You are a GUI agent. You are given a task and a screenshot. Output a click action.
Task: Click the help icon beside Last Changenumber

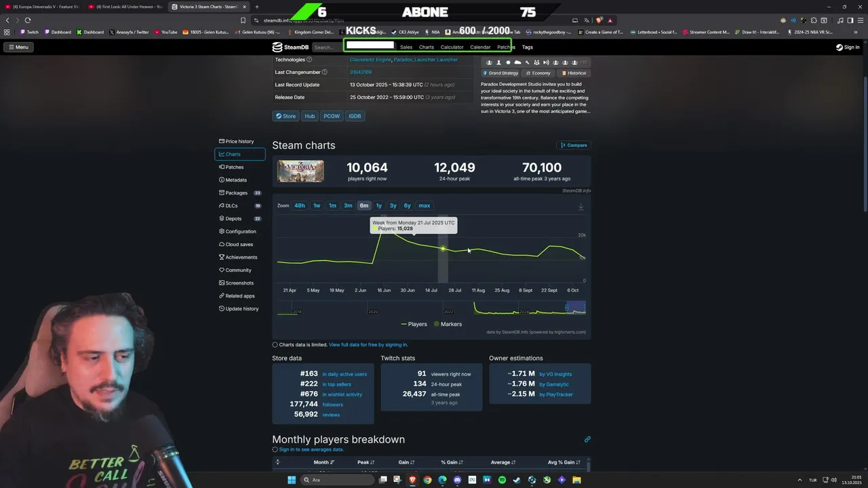(x=324, y=72)
